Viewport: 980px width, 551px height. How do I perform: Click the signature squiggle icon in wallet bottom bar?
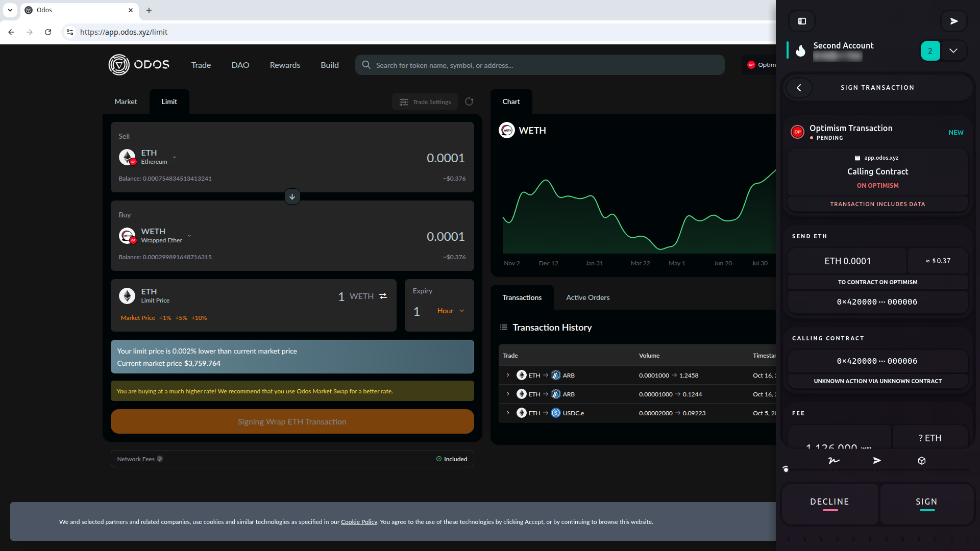click(x=834, y=461)
